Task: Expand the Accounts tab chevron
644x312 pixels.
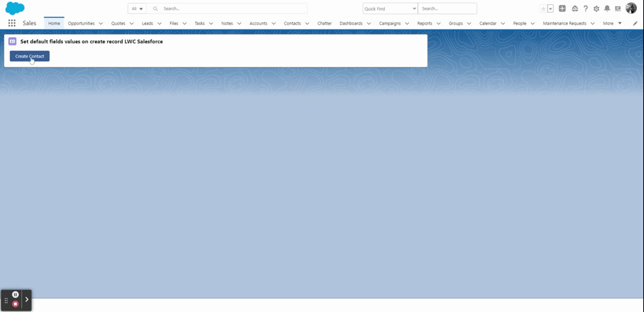Action: [274, 24]
